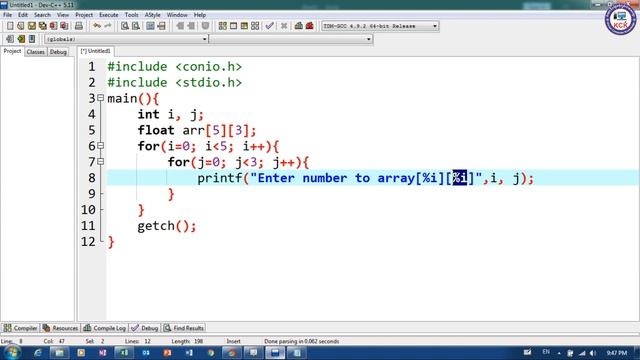Click the Unindent toolbar icon
This screenshot has width=640, height=360.
191,26
